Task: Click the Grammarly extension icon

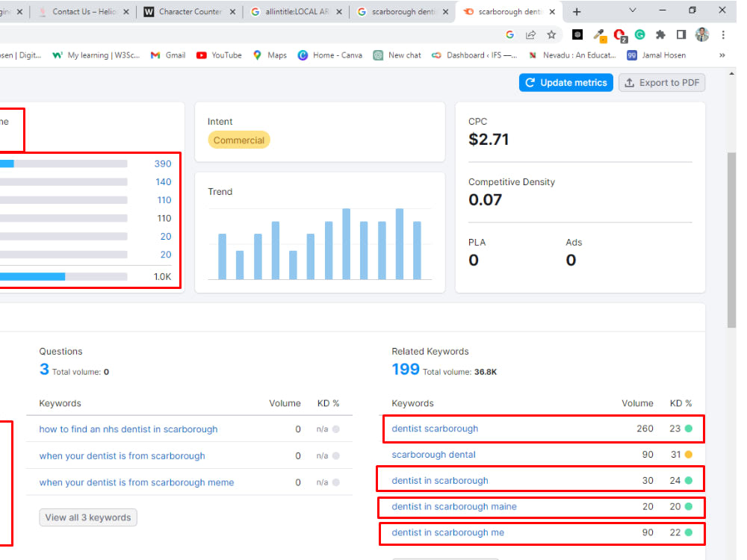Action: (x=640, y=34)
